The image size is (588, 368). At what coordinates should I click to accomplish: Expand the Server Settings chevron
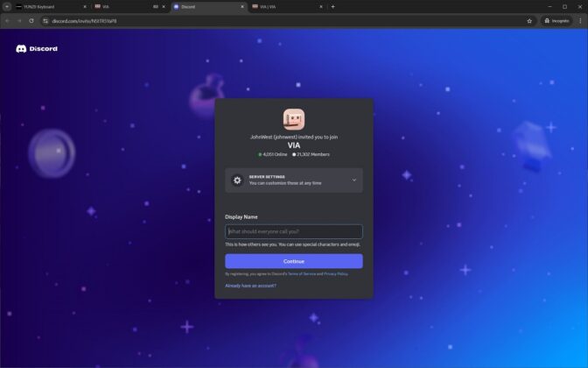353,180
